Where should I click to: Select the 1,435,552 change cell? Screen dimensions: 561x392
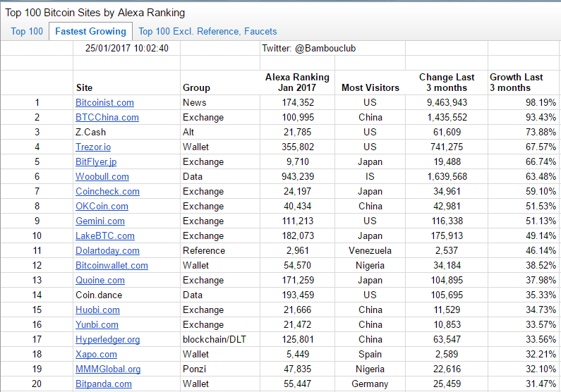point(447,118)
